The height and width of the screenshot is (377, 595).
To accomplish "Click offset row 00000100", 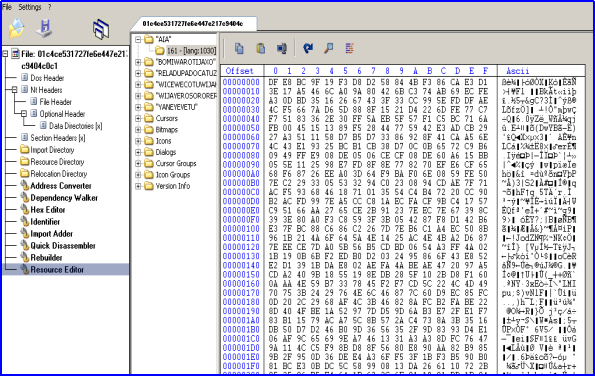I will click(x=241, y=229).
